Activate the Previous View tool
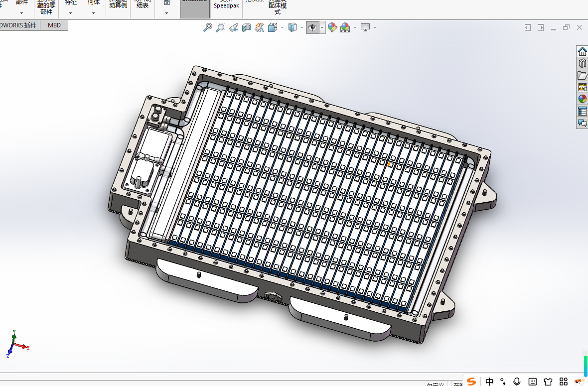 coord(233,27)
